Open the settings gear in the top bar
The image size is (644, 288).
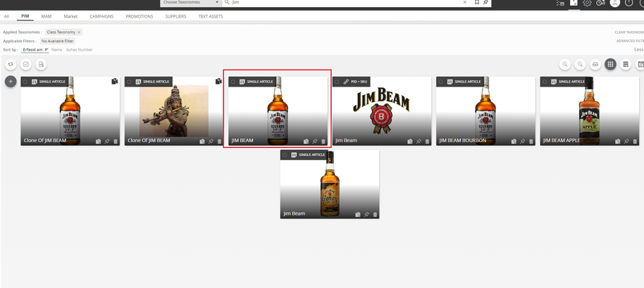click(x=588, y=3)
